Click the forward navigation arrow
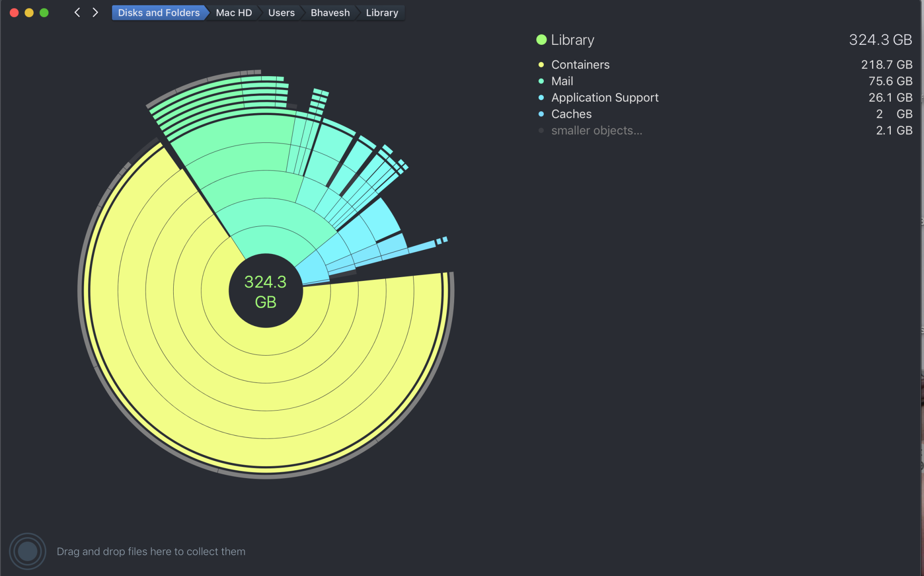This screenshot has height=576, width=924. (95, 12)
